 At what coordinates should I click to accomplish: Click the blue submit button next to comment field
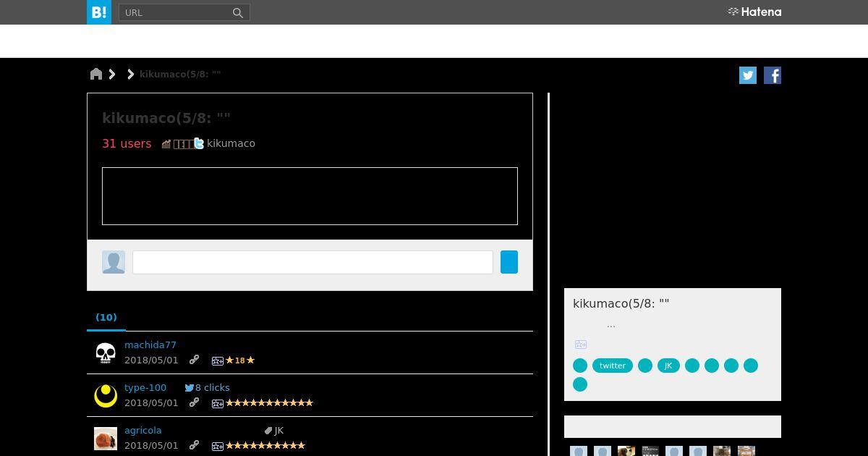509,262
